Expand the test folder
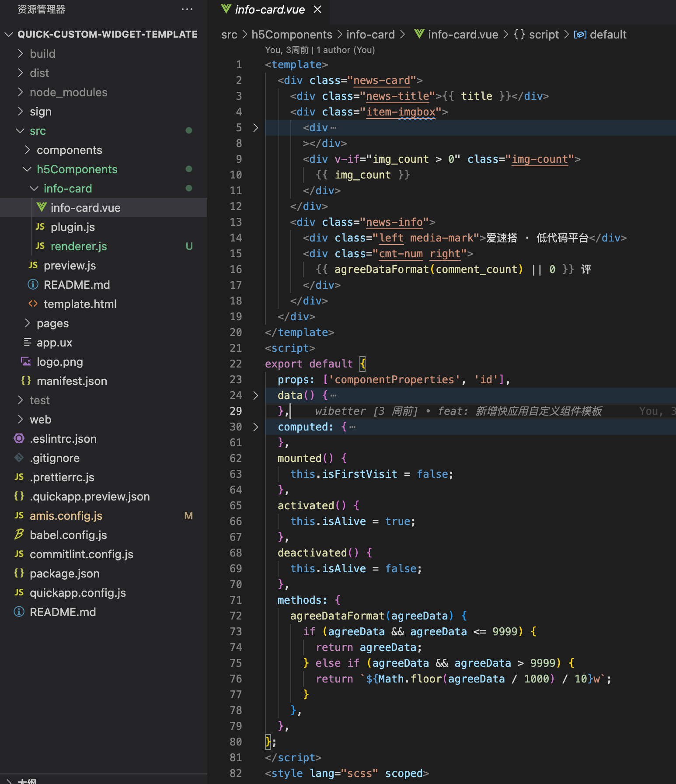 (x=20, y=400)
